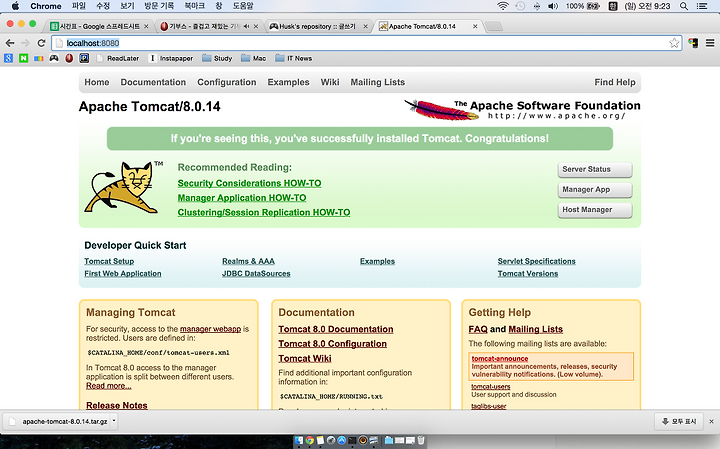Click the Wi-Fi status icon
Viewport: 720px width, 449px height.
tap(503, 6)
